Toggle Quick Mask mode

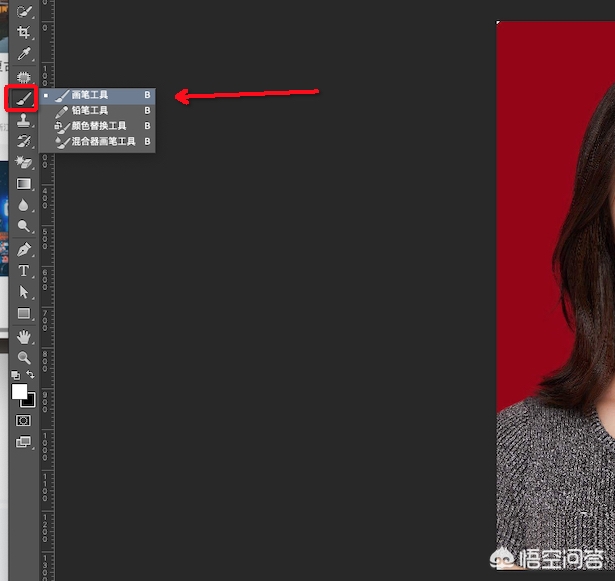click(x=24, y=421)
